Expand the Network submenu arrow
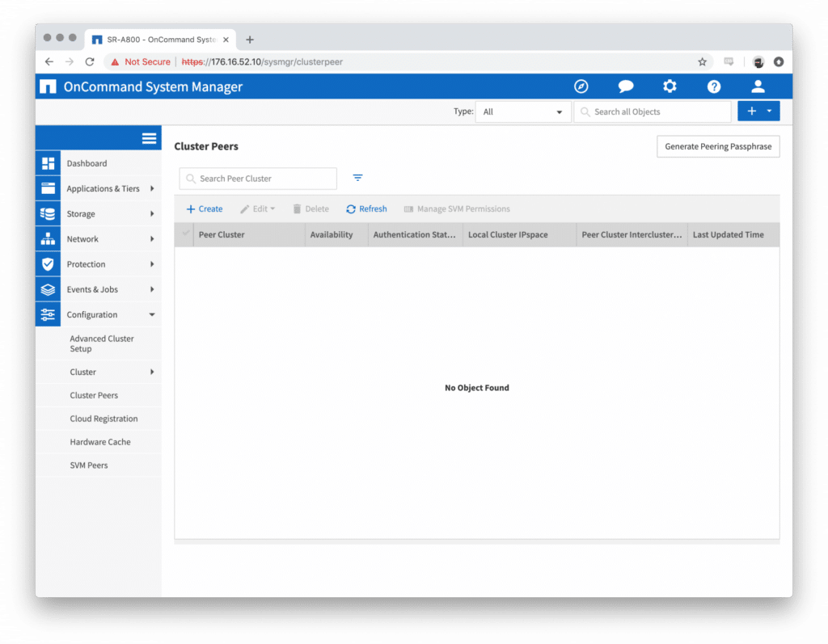 (152, 239)
